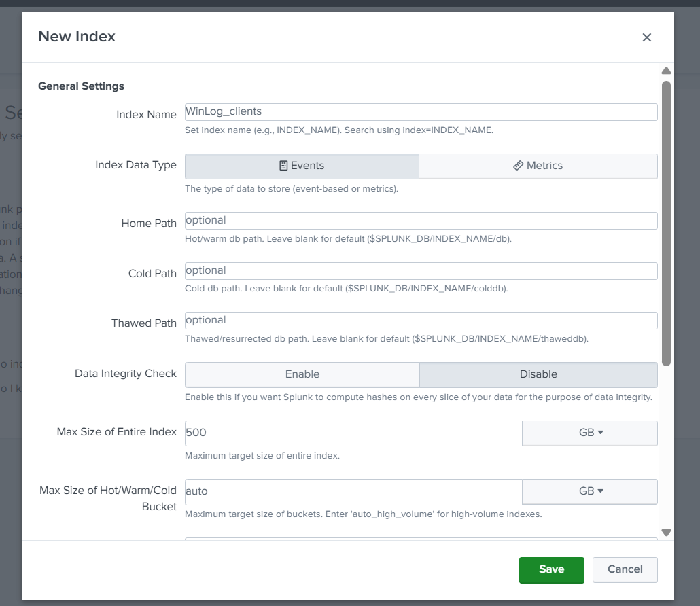Focus the Home Path text field

click(x=421, y=221)
